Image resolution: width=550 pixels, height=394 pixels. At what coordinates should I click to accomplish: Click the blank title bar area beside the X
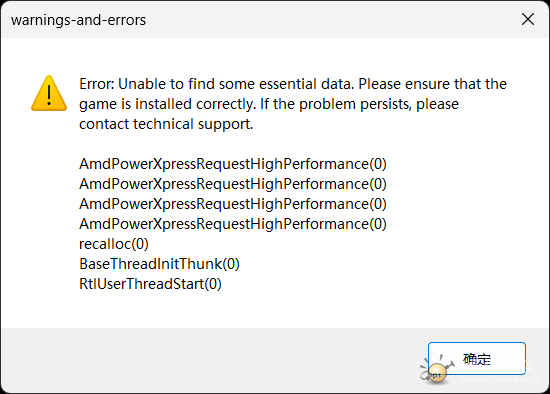(x=333, y=20)
